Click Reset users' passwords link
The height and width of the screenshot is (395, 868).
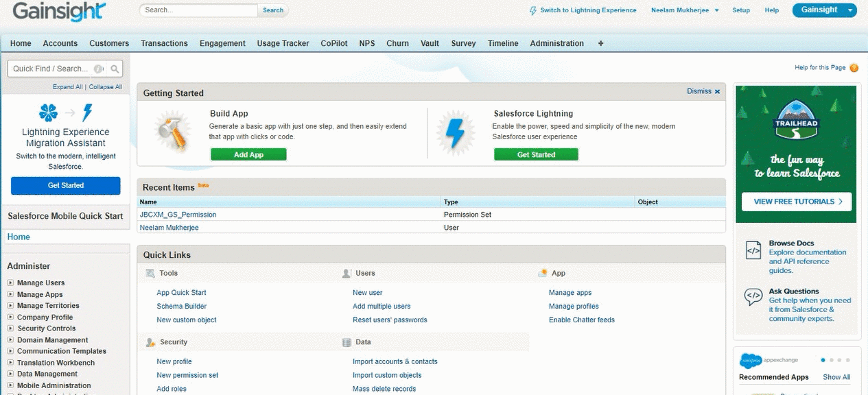coord(390,320)
